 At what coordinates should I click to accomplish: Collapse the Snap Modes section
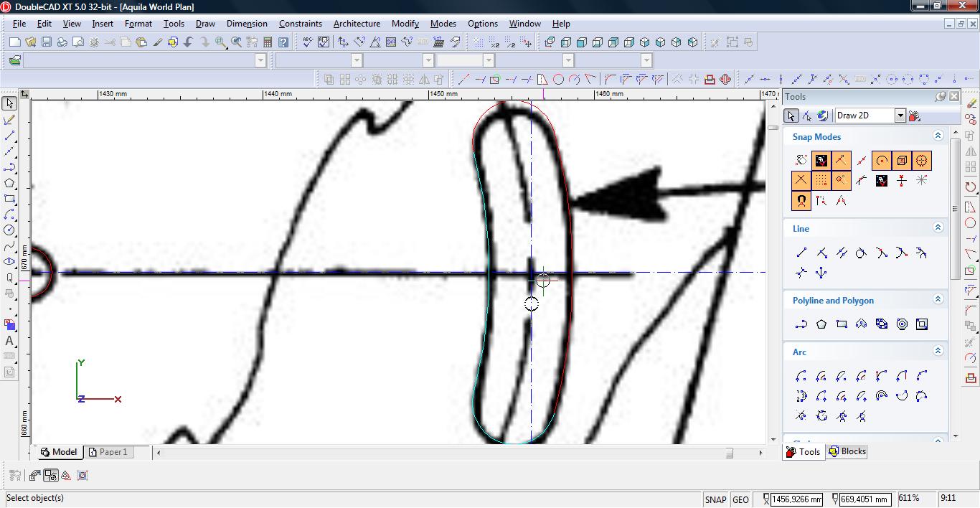tap(937, 136)
